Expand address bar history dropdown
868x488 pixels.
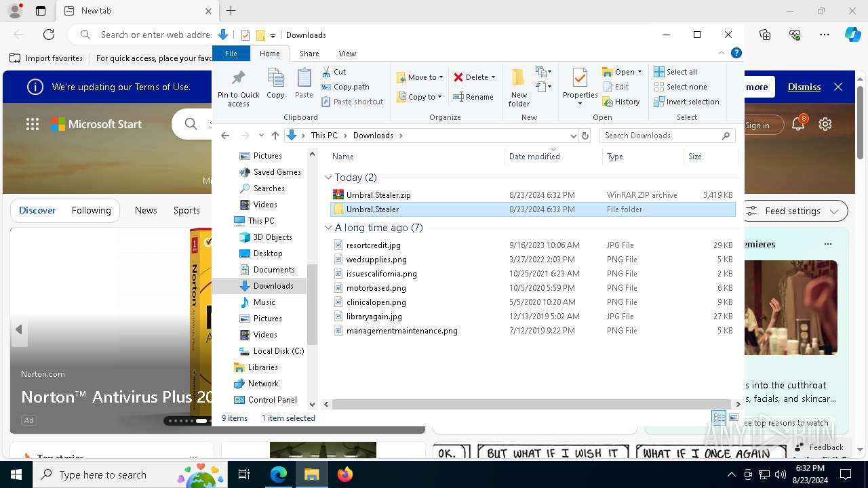pos(574,136)
